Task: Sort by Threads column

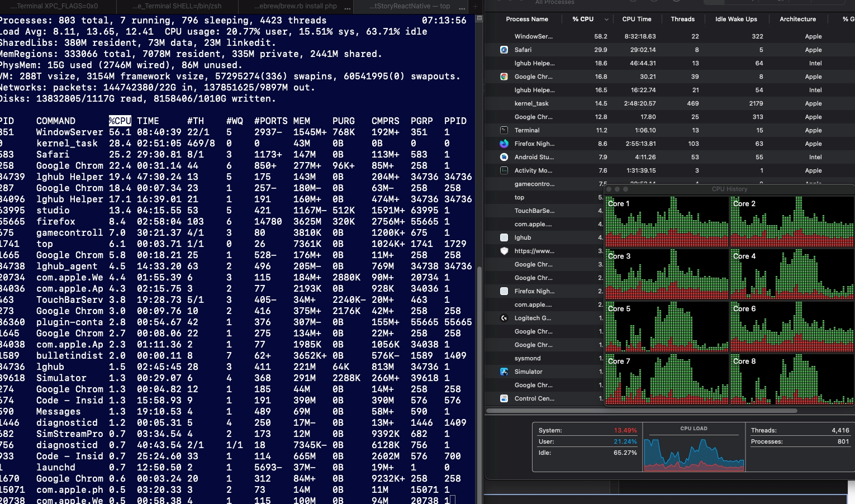Action: click(682, 19)
